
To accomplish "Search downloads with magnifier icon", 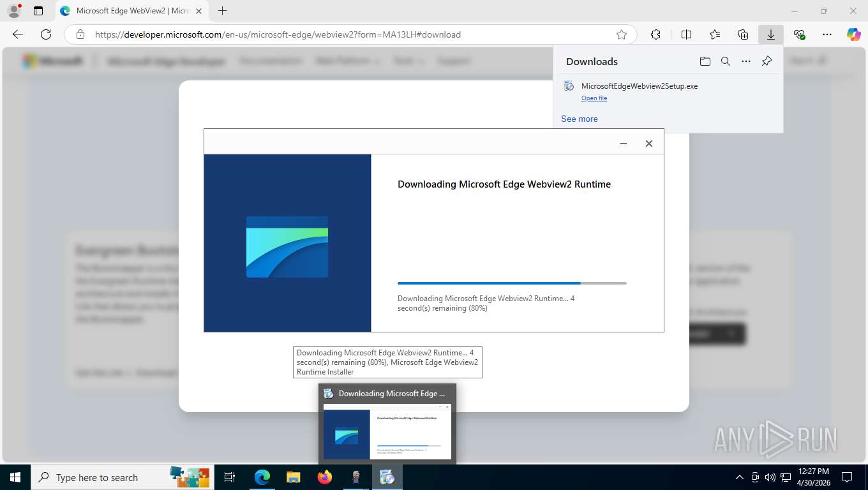I will tap(726, 61).
